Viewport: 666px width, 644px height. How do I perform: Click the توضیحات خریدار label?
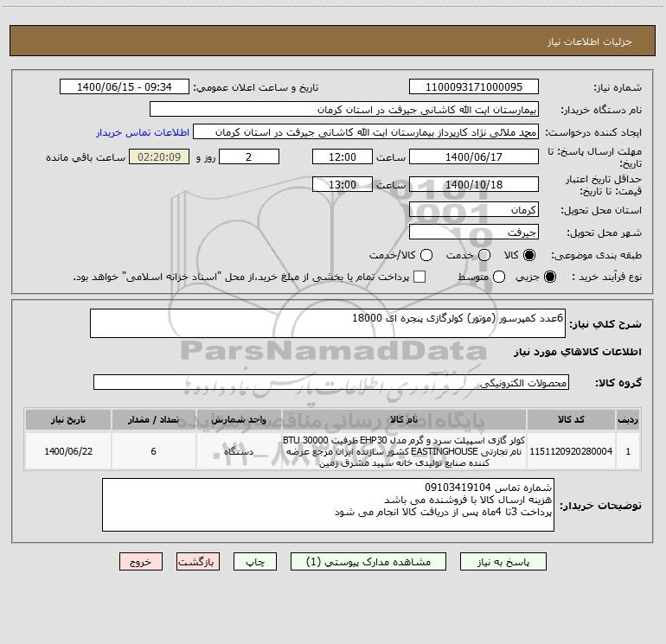600,506
